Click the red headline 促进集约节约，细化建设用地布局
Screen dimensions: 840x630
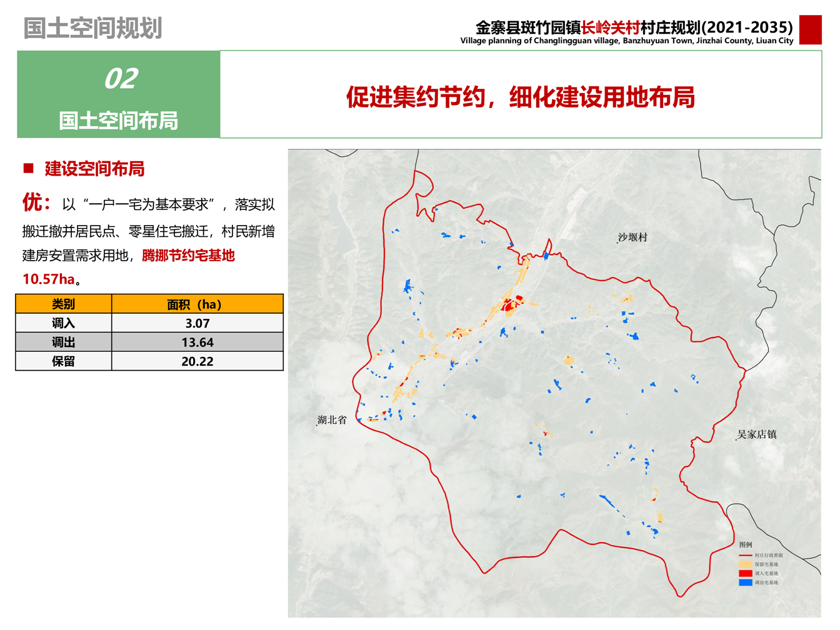coord(521,97)
